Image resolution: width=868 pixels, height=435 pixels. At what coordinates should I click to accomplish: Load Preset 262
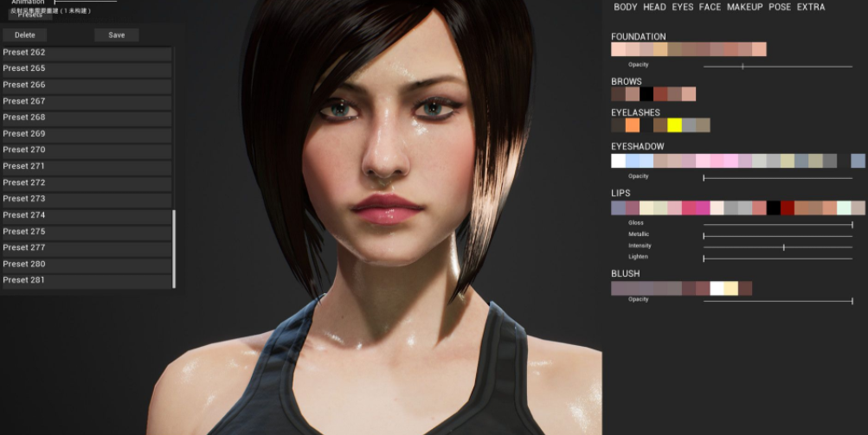(x=87, y=53)
